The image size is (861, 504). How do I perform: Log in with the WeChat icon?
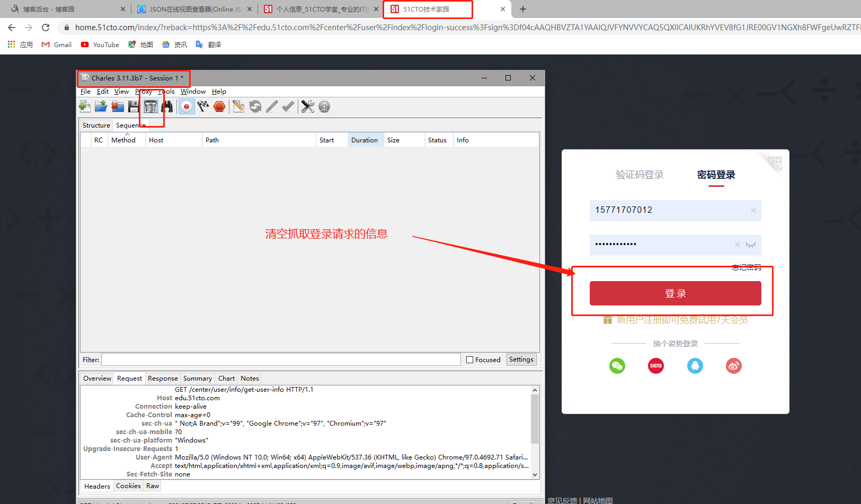(617, 366)
